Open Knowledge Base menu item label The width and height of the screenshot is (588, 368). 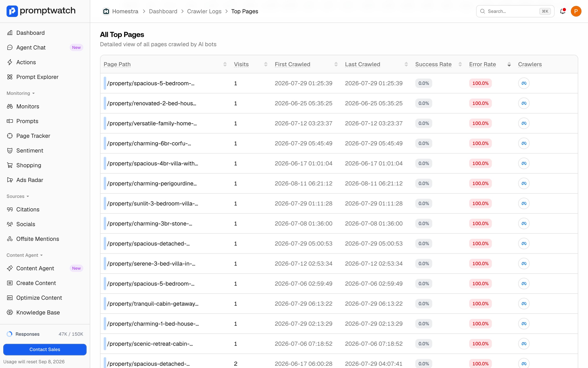(x=38, y=313)
